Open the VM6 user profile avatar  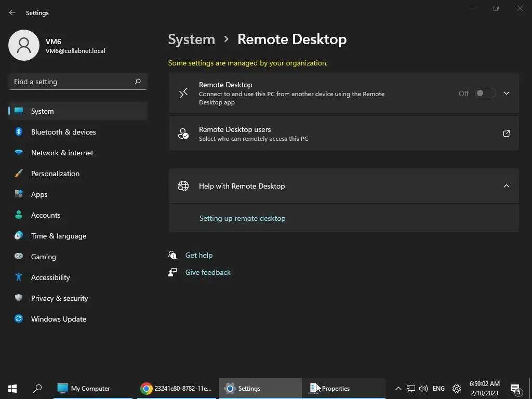pyautogui.click(x=24, y=45)
